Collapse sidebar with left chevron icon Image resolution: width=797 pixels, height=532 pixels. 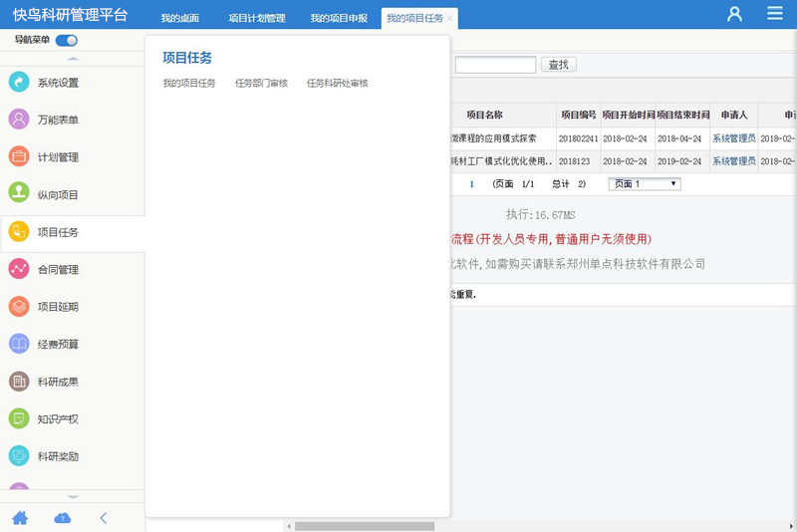coord(104,518)
